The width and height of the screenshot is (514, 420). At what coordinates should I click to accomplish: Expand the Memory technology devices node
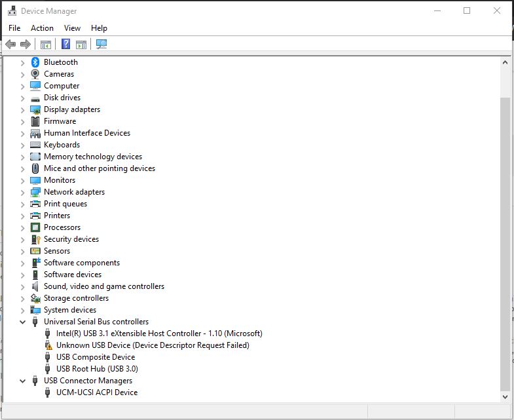[x=22, y=157]
